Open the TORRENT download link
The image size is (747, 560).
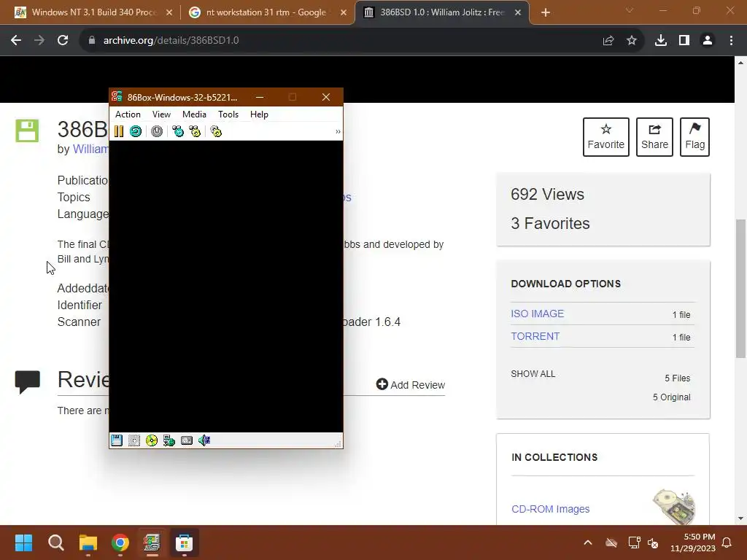pyautogui.click(x=535, y=336)
